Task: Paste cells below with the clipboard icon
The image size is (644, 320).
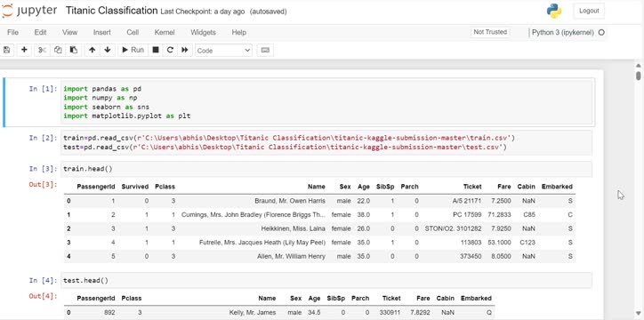Action: pyautogui.click(x=74, y=50)
